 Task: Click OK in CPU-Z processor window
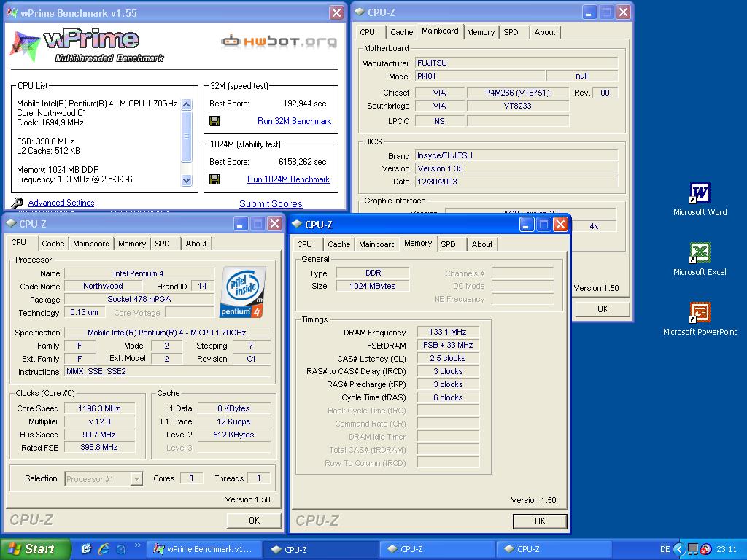(x=254, y=521)
